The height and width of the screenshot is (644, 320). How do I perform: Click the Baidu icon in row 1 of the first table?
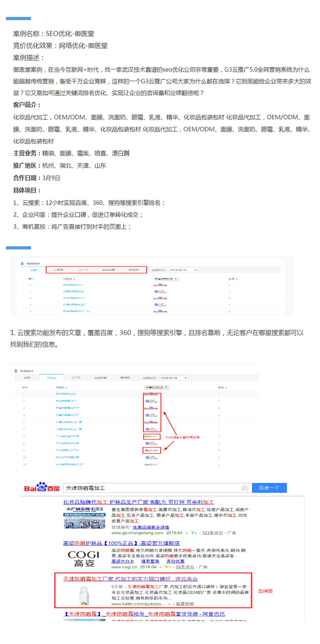(x=160, y=285)
